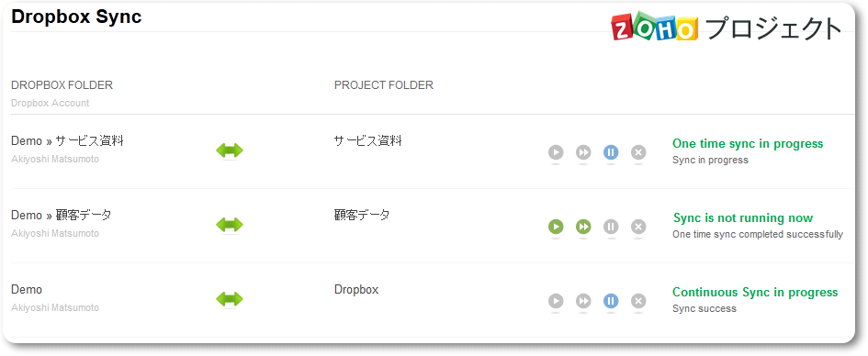Image resolution: width=868 pixels, height=356 pixels.
Task: Pause continuous sync on Demo Dropbox row
Action: [611, 301]
